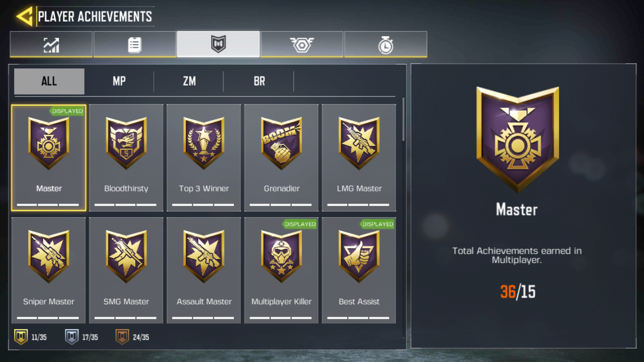Screen dimensions: 644x362
Task: Select the Bloodthirsty achievement badge
Action: pyautogui.click(x=126, y=158)
